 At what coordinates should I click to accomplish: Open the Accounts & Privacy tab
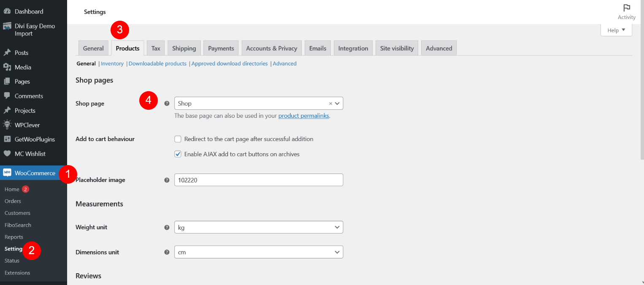click(272, 48)
